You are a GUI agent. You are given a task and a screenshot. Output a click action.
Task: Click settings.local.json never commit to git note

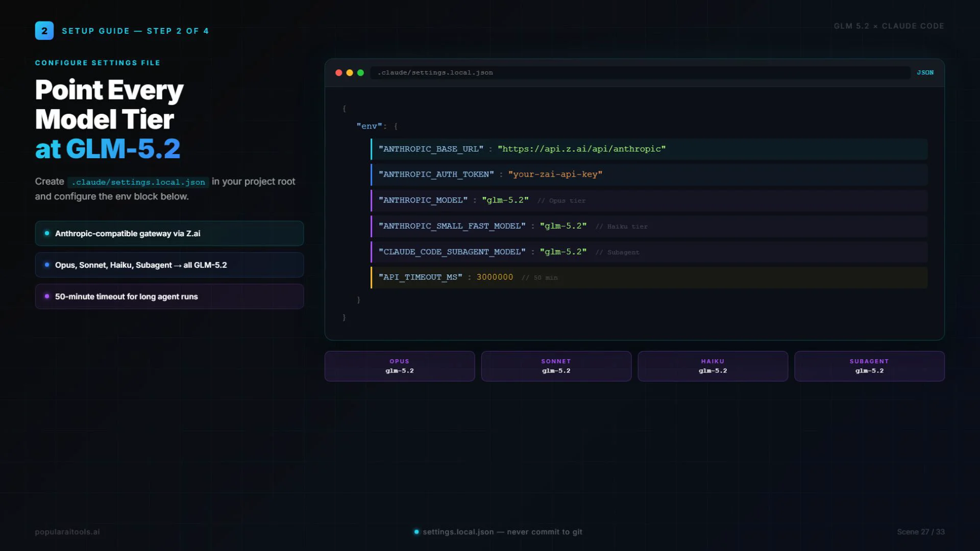pyautogui.click(x=502, y=532)
